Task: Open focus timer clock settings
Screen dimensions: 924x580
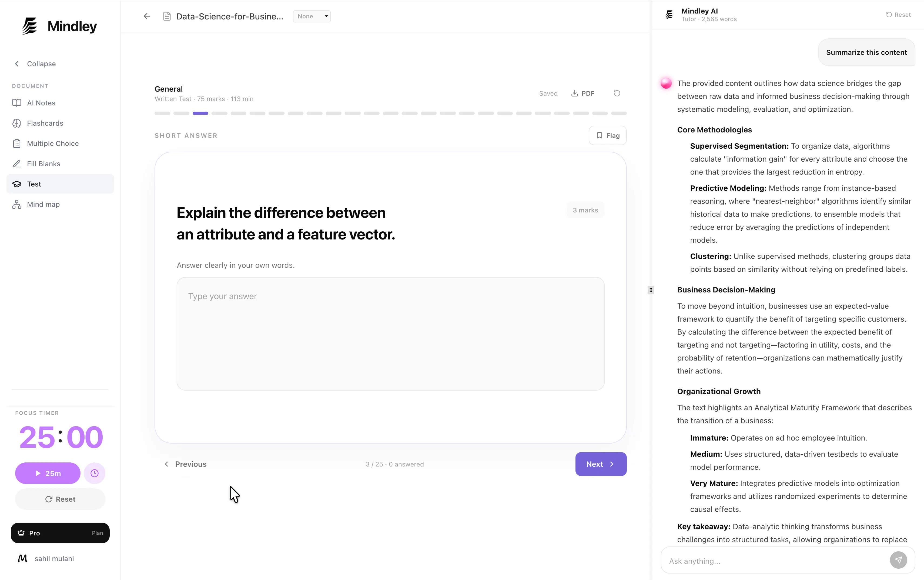Action: 94,473
